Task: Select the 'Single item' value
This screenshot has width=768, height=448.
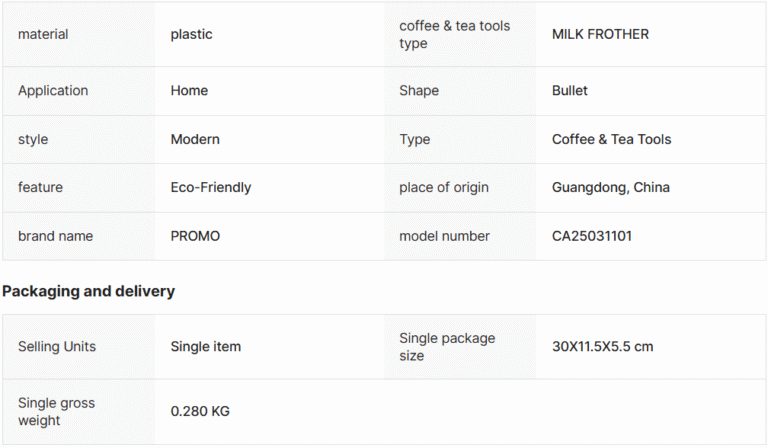Action: (x=206, y=347)
